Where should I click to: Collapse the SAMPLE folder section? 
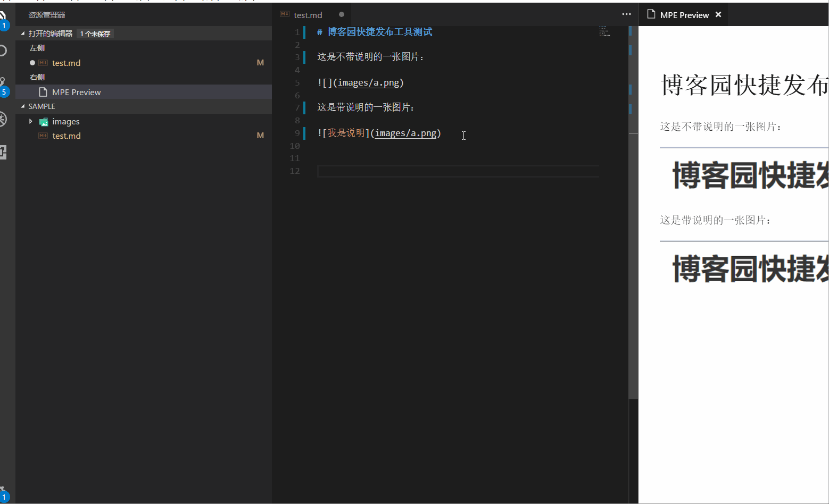[23, 106]
